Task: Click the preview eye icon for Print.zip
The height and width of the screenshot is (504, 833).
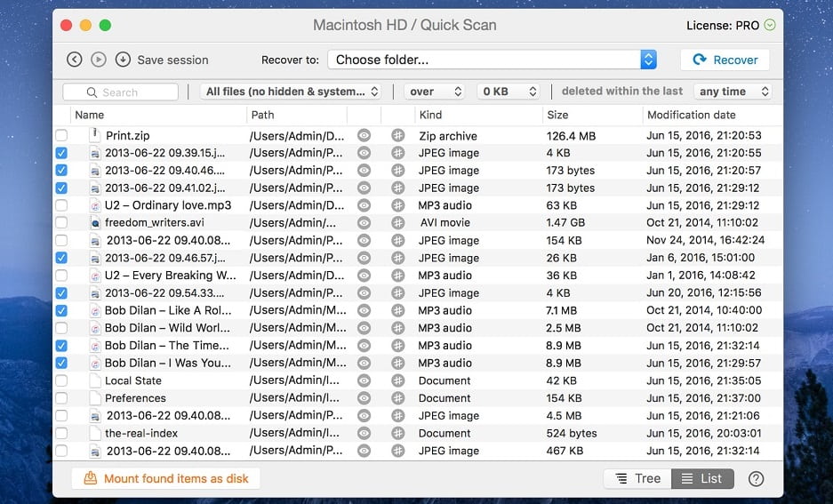Action: click(x=364, y=135)
